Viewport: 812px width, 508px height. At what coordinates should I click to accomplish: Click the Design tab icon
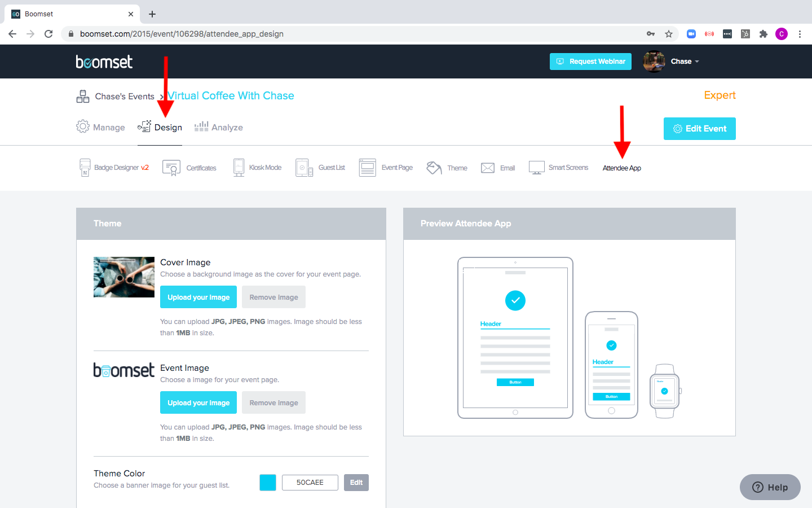pyautogui.click(x=144, y=126)
